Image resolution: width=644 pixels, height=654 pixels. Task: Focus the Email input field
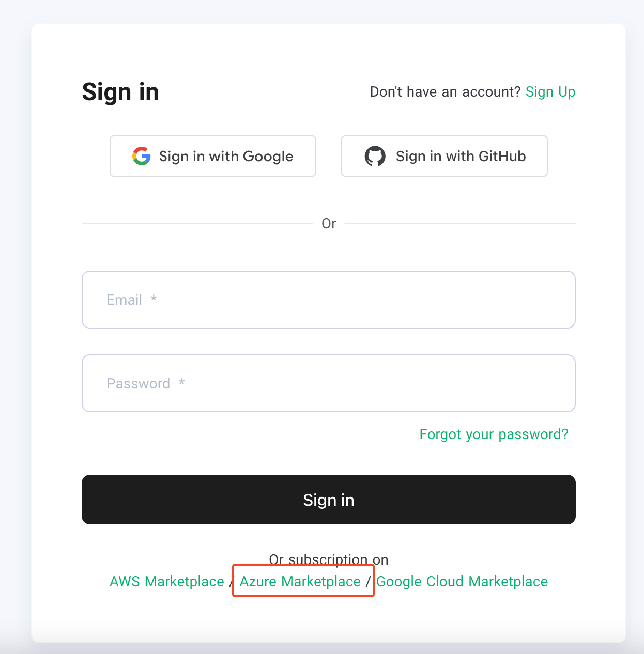point(329,300)
